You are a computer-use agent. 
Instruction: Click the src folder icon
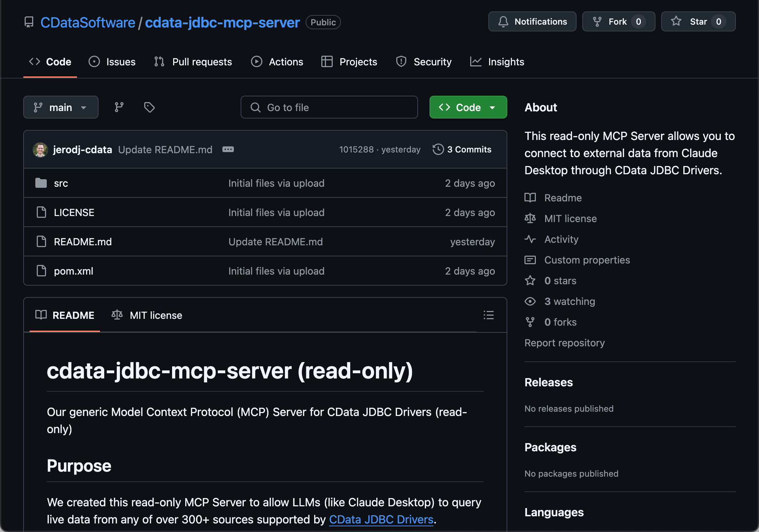point(41,183)
